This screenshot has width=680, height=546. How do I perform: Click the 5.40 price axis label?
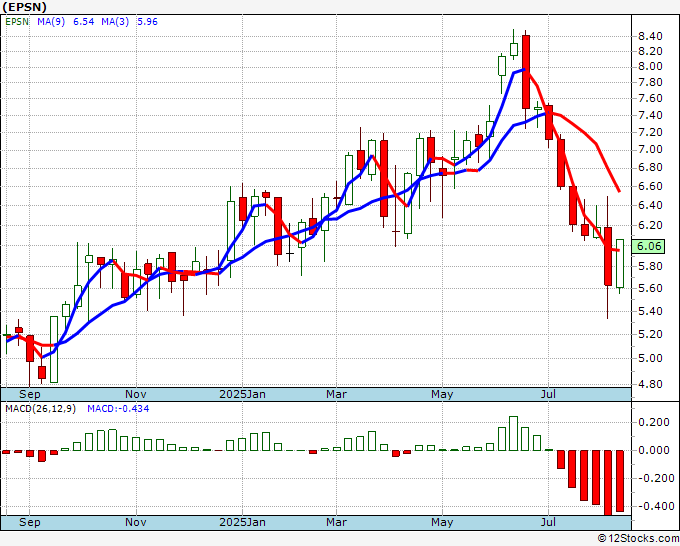point(650,311)
